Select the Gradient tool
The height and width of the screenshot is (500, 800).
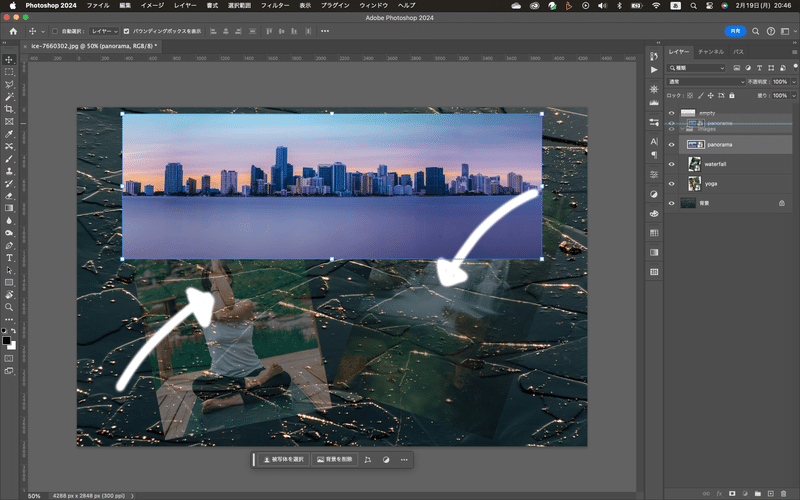tap(9, 208)
